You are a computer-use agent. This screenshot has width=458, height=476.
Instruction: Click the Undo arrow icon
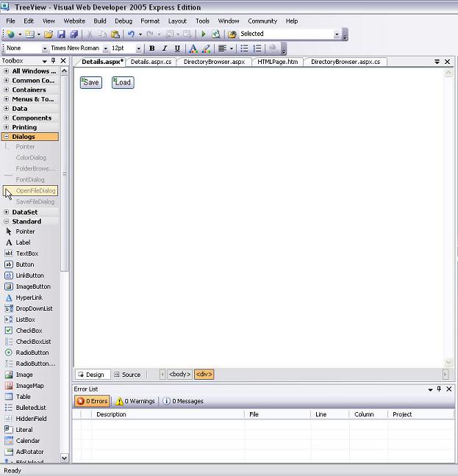[x=131, y=35]
